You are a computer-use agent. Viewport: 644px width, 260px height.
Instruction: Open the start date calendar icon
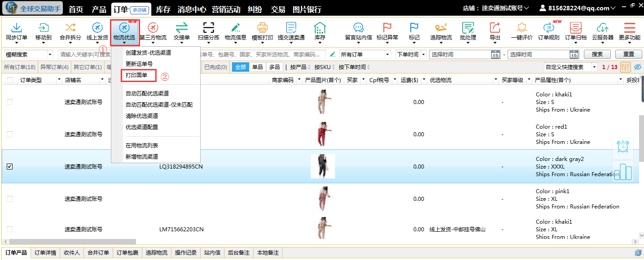click(x=495, y=55)
